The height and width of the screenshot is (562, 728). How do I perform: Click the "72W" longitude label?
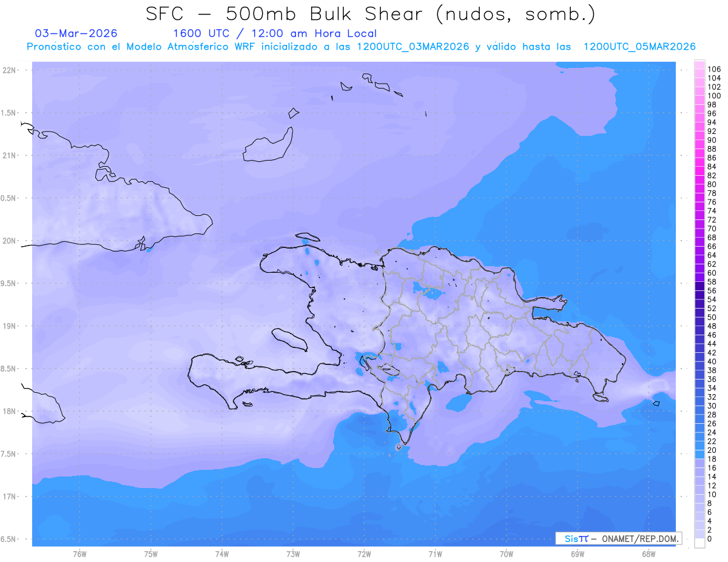coord(364,554)
